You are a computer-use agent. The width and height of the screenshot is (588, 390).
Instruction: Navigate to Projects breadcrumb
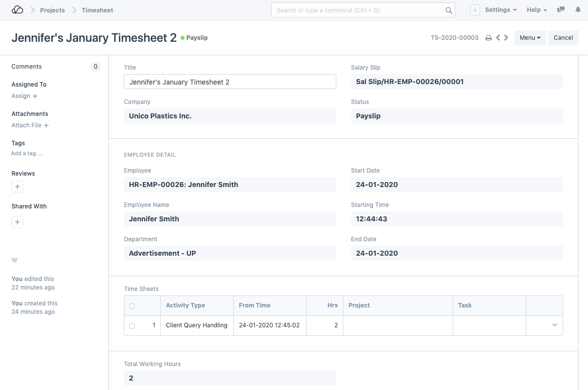point(52,10)
